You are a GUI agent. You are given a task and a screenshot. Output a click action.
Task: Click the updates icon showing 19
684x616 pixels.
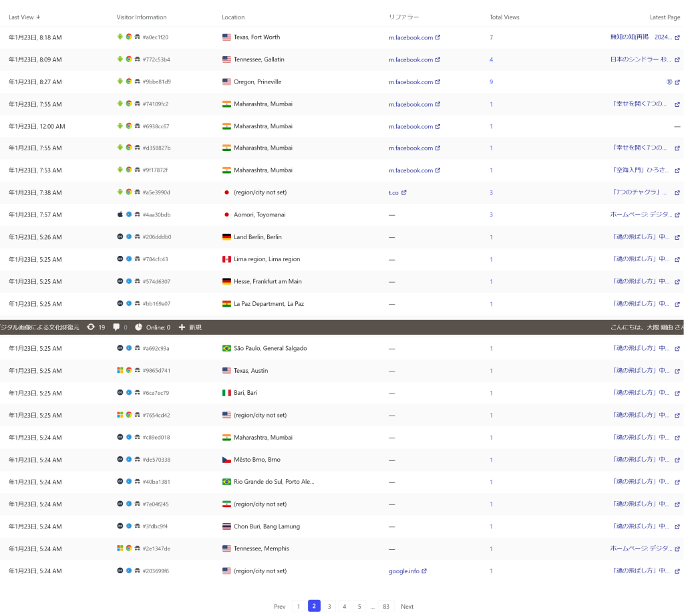tap(91, 327)
